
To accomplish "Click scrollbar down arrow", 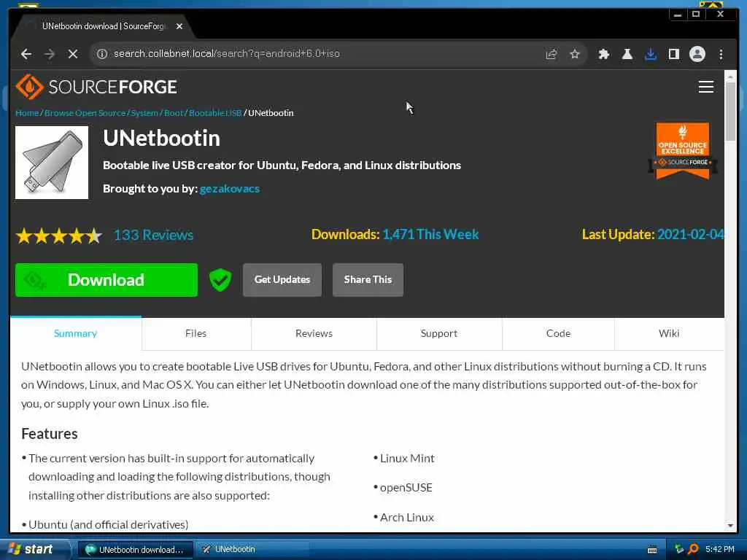I will click(730, 526).
